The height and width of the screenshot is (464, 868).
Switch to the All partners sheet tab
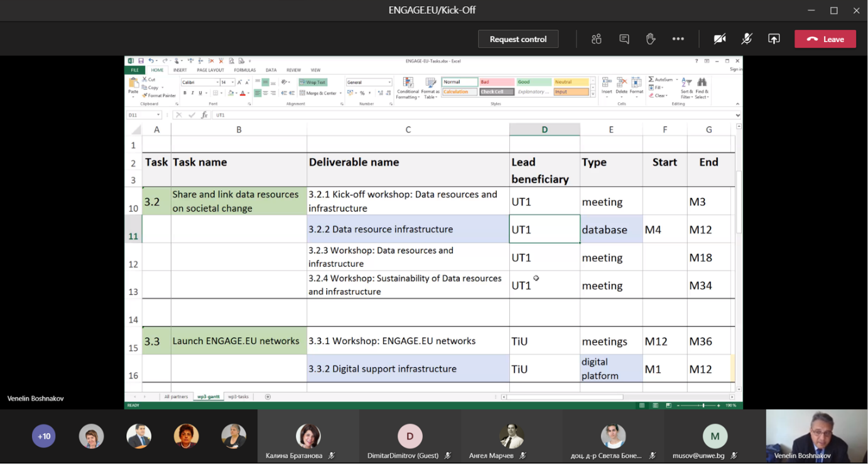pos(176,397)
